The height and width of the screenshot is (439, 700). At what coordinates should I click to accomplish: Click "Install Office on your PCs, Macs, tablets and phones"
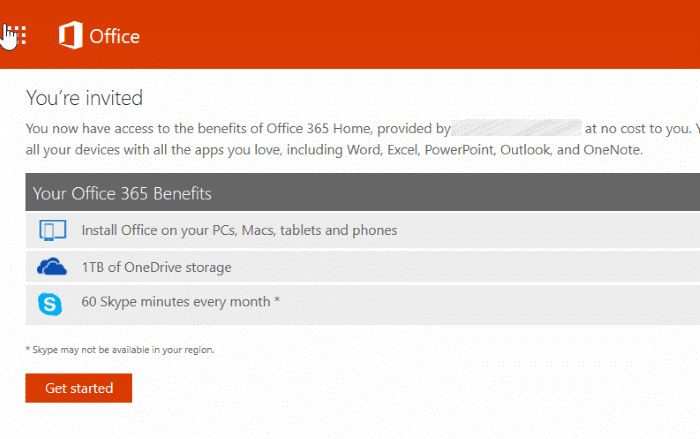click(x=239, y=230)
